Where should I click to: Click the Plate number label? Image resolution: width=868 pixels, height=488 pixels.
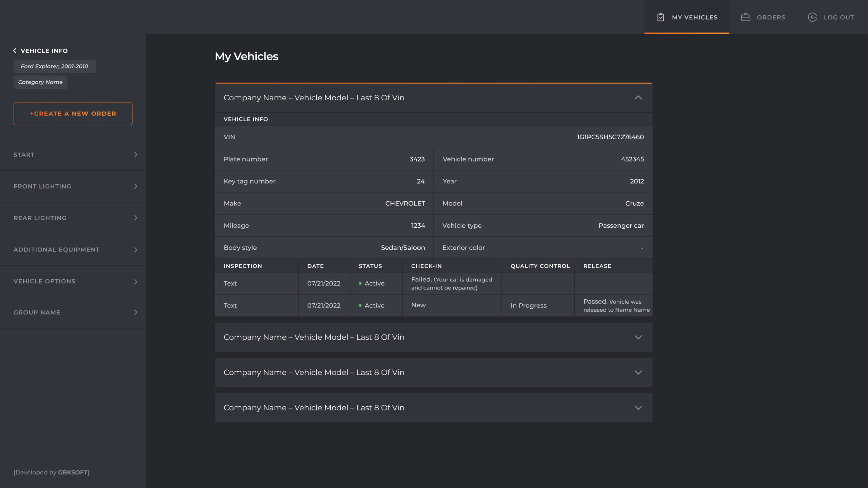click(245, 159)
